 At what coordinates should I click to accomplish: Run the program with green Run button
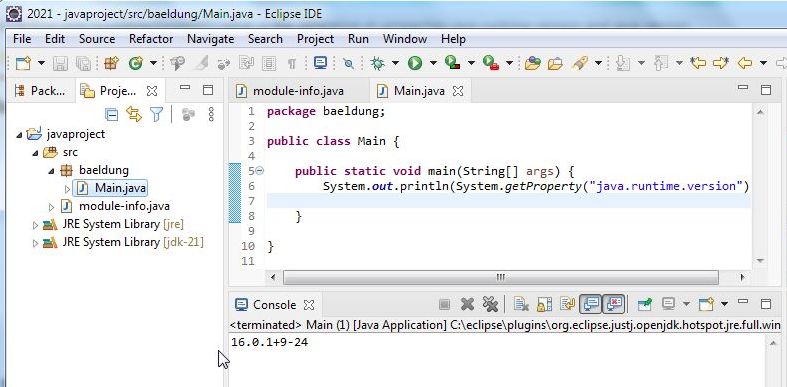(415, 63)
